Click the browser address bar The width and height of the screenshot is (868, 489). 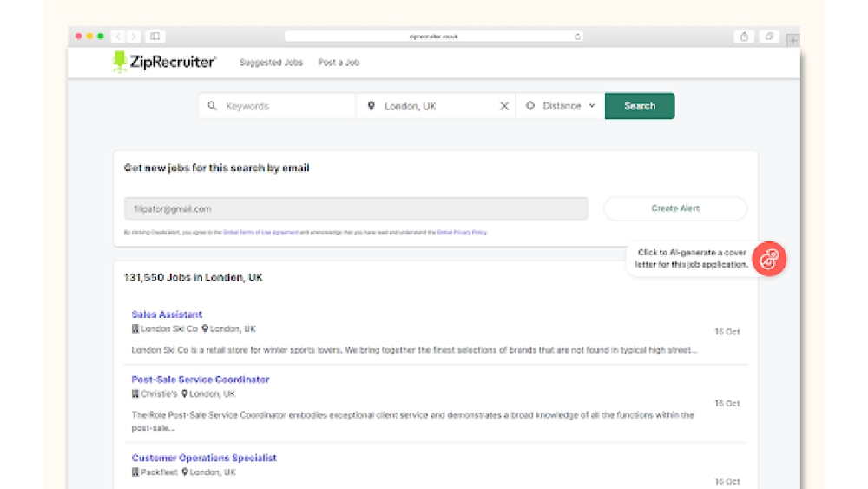pos(433,36)
